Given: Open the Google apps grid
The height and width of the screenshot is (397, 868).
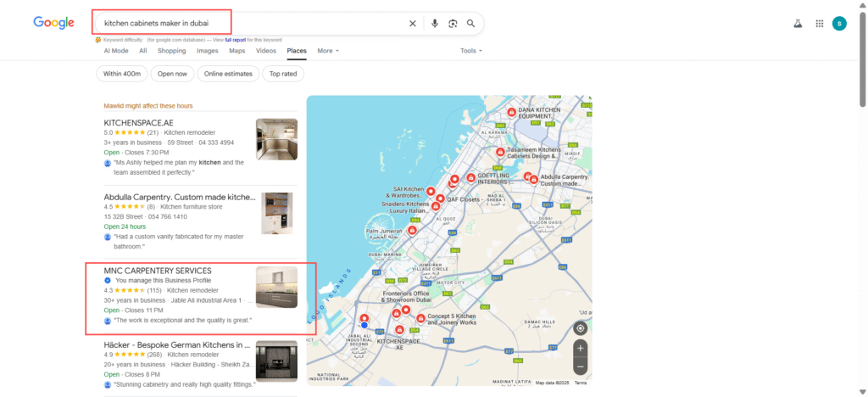Looking at the screenshot, I should [819, 24].
